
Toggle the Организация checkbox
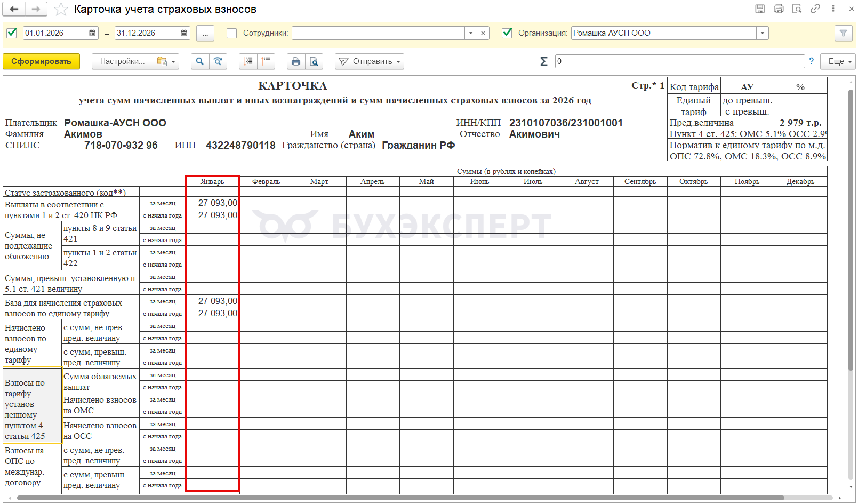pos(507,33)
